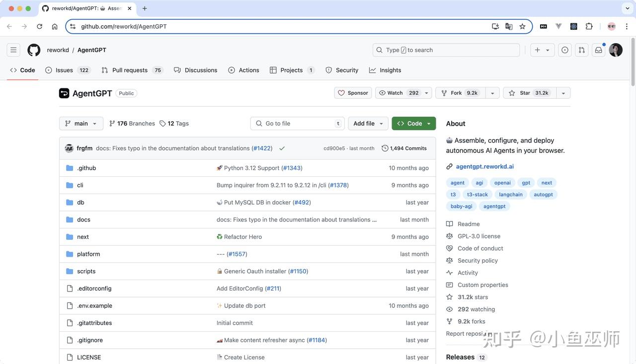Open the Insights tab

pos(385,70)
